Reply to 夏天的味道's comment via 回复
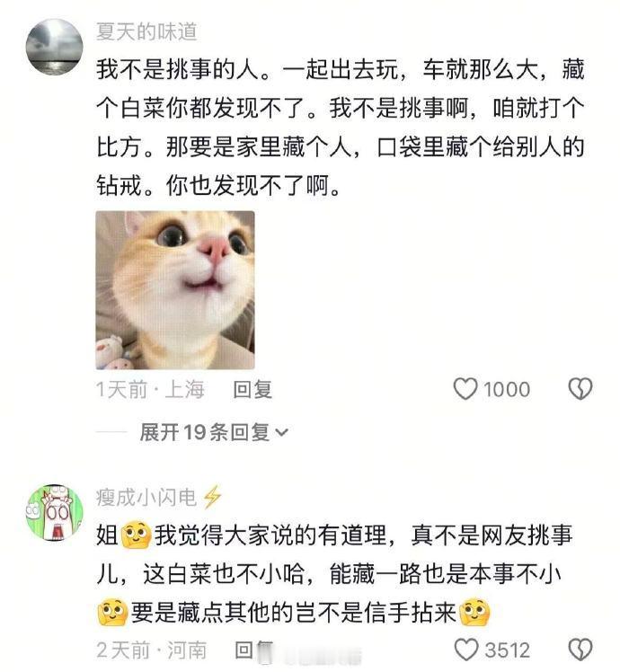The height and width of the screenshot is (672, 620). pyautogui.click(x=252, y=390)
